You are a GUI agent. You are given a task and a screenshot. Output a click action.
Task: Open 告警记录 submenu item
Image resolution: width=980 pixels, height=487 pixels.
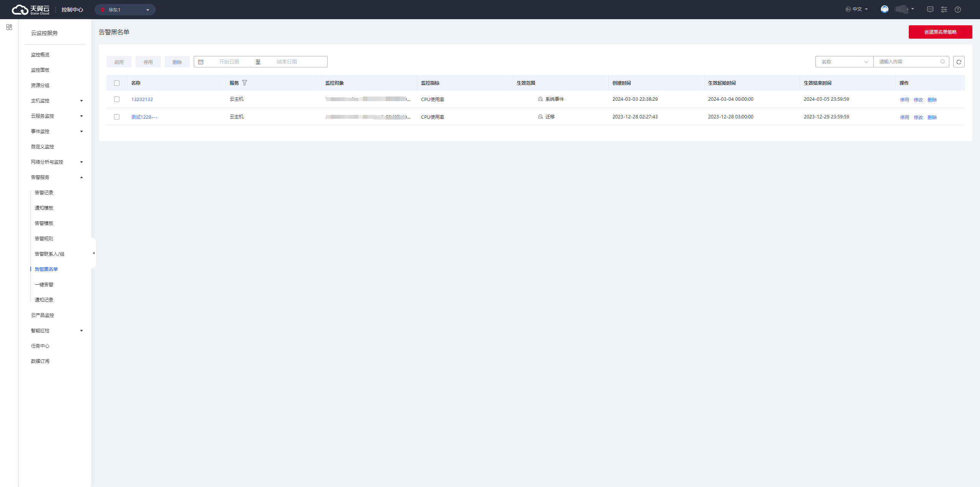pos(44,193)
